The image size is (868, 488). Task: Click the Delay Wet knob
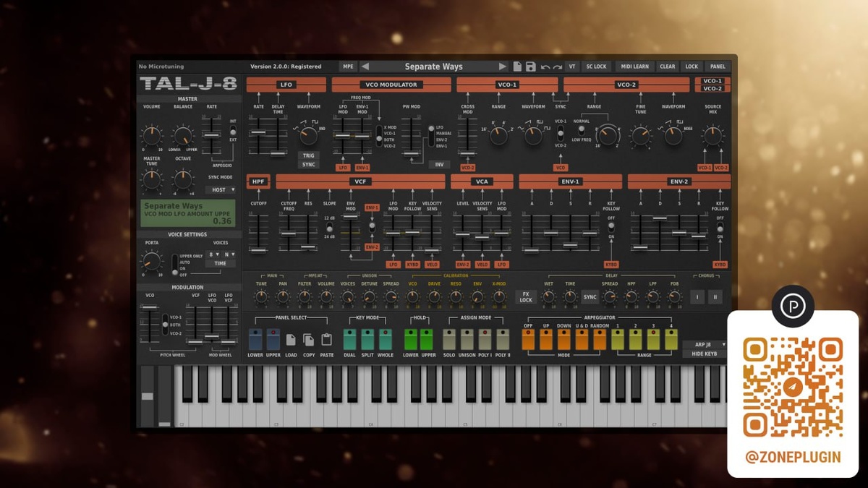tap(548, 297)
